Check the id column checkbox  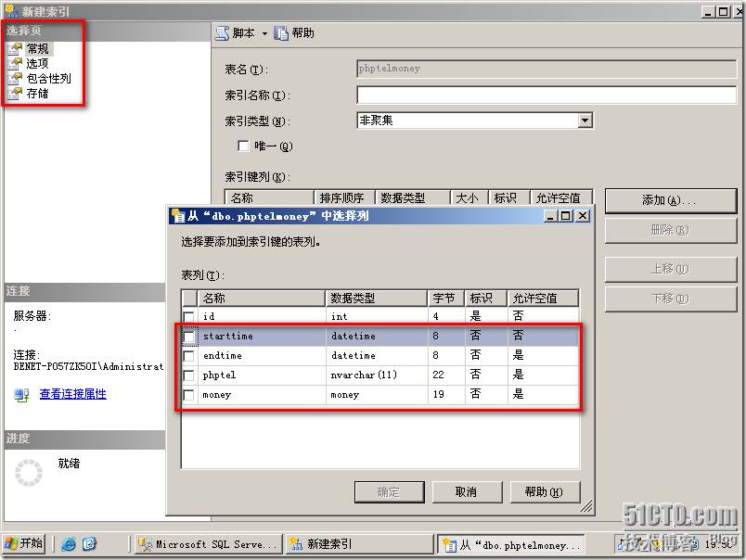pyautogui.click(x=189, y=316)
